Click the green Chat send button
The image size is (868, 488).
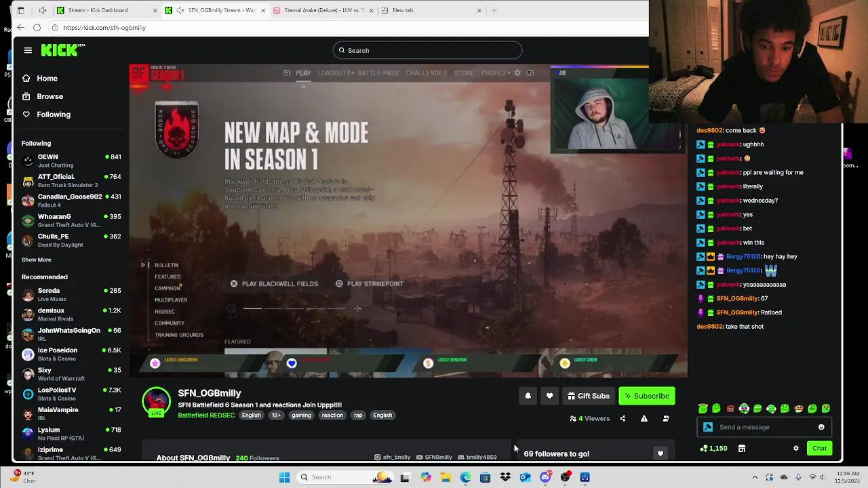[x=819, y=448]
